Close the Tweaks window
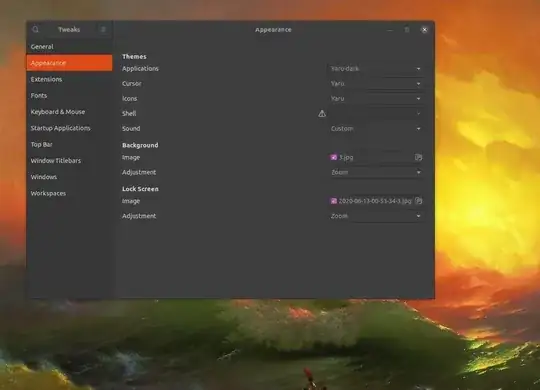Image resolution: width=540 pixels, height=390 pixels. (424, 30)
